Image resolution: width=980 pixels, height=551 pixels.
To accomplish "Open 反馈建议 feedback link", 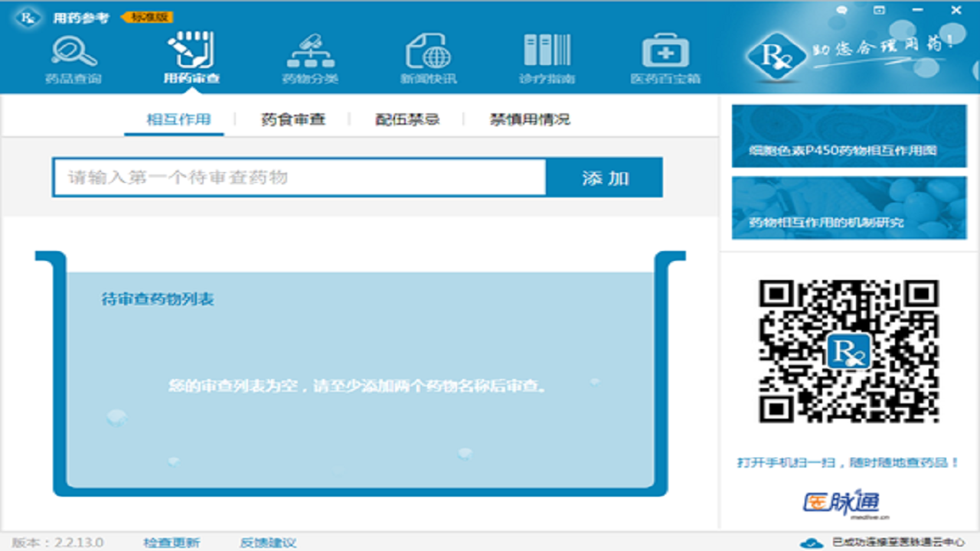I will tap(269, 541).
